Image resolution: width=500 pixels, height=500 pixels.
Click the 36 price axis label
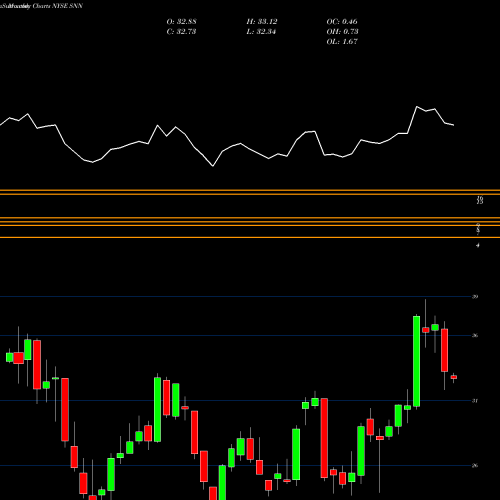coord(475,335)
